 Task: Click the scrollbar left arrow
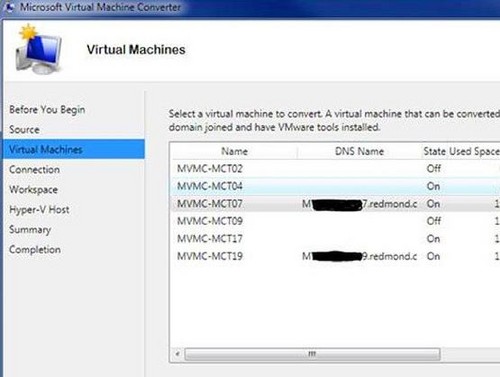tap(177, 354)
